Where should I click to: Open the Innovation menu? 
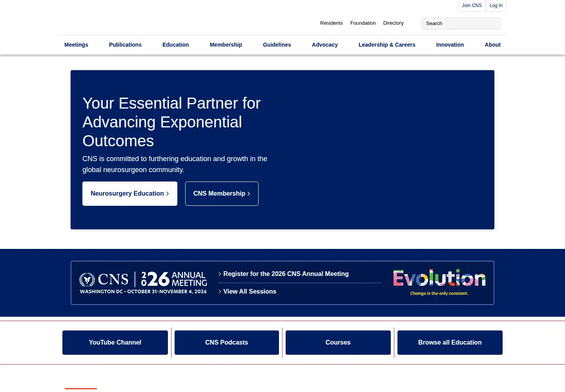coord(450,45)
